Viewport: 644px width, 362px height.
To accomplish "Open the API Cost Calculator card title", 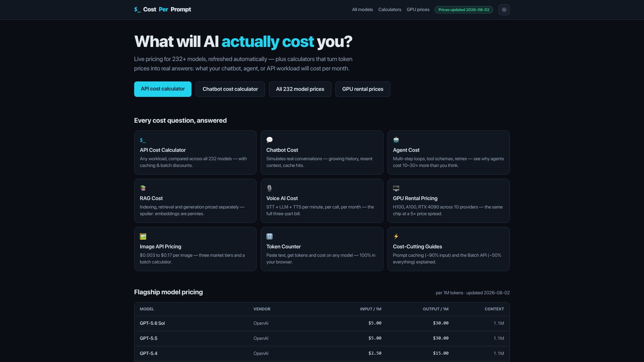I will [163, 150].
